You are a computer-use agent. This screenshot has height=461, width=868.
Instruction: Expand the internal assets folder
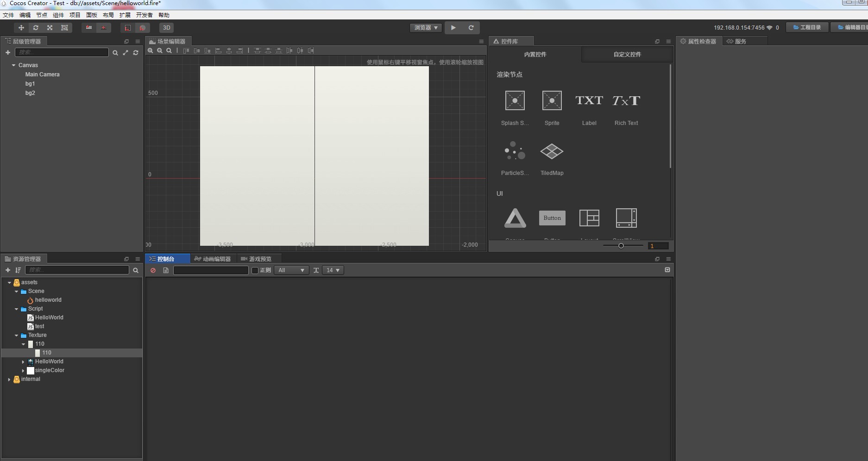9,380
